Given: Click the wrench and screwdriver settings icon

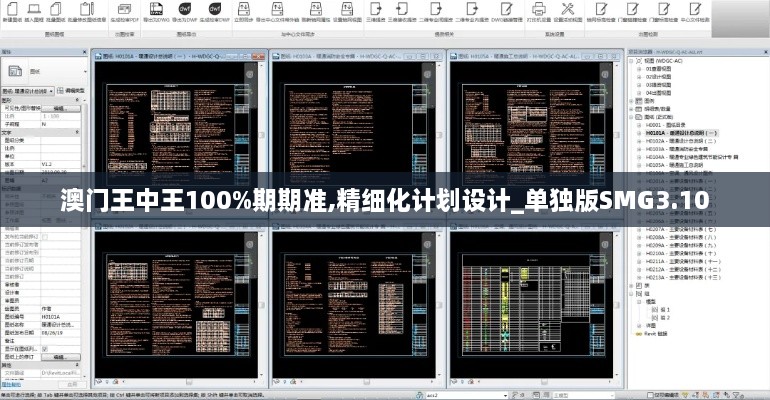Looking at the screenshot, I should coord(568,9).
